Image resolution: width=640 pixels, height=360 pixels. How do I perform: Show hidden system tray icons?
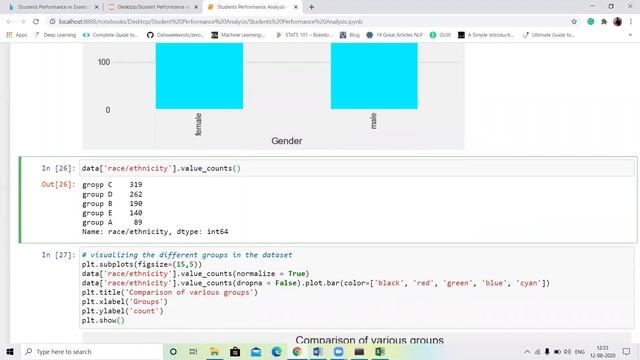point(527,351)
